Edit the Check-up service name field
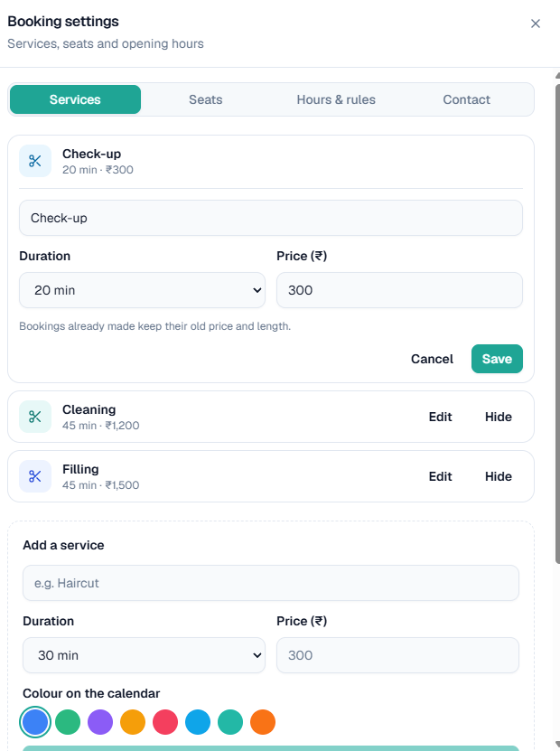The width and height of the screenshot is (560, 751). 271,218
